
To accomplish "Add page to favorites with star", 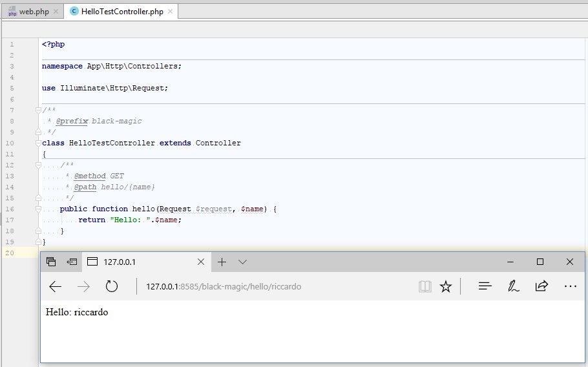I will point(445,287).
